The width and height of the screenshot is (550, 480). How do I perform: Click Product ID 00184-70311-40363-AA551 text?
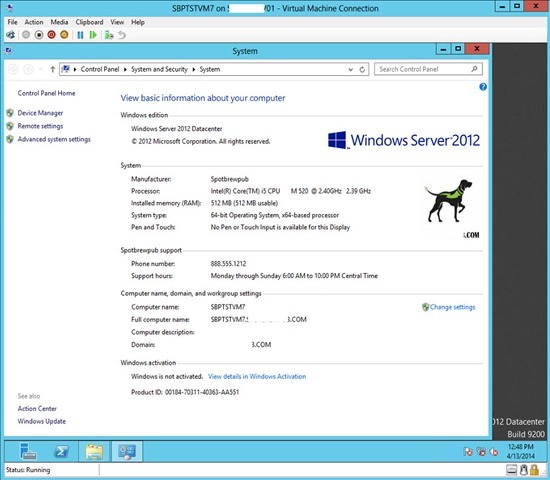(185, 392)
